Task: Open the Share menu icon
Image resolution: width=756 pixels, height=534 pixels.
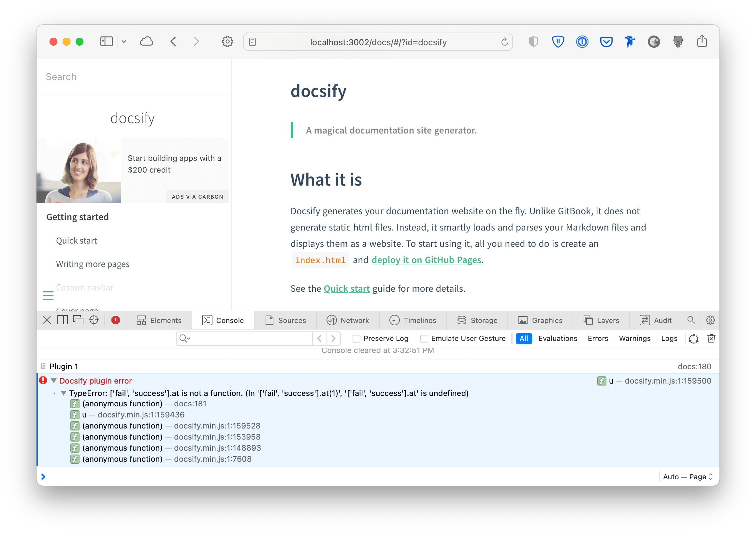Action: tap(702, 41)
